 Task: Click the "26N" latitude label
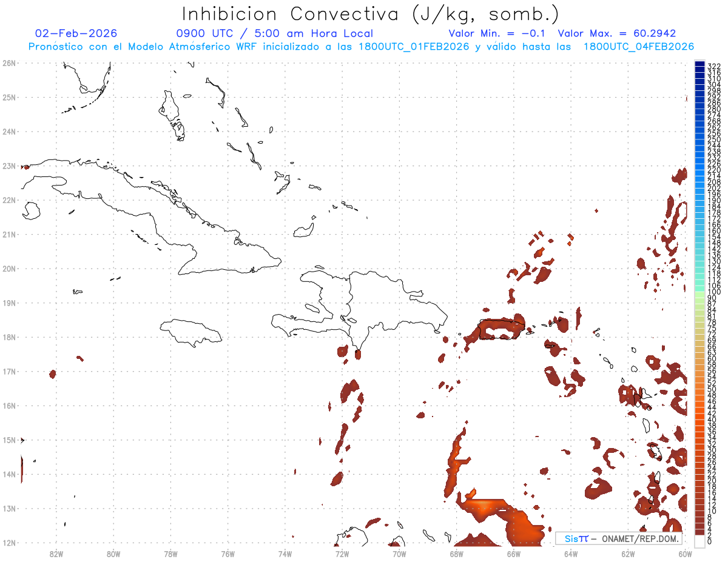point(9,63)
